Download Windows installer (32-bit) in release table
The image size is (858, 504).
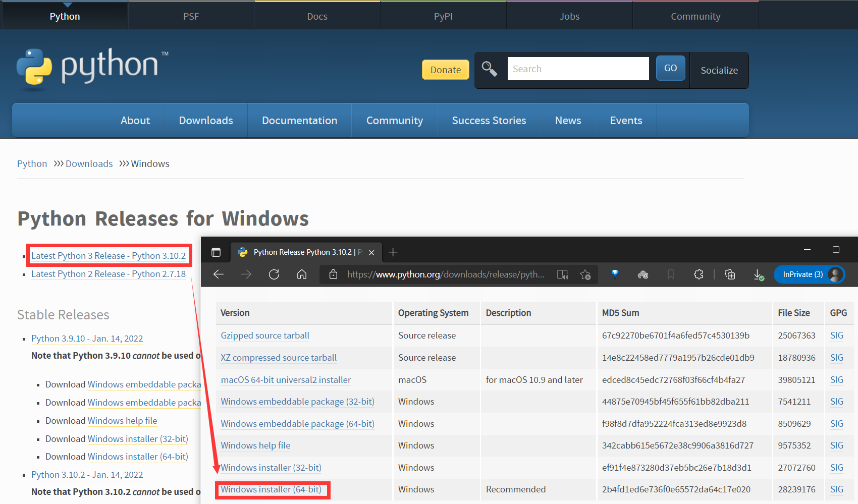(x=271, y=468)
